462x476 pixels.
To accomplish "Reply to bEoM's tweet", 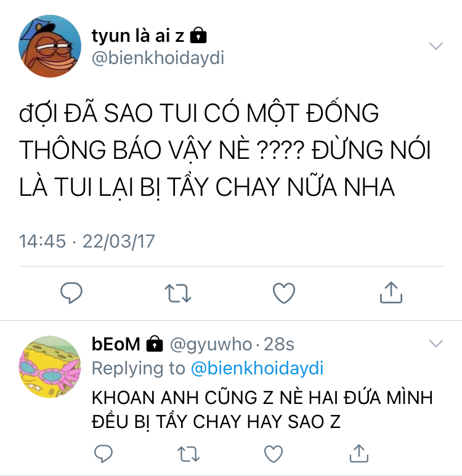I will pyautogui.click(x=103, y=454).
